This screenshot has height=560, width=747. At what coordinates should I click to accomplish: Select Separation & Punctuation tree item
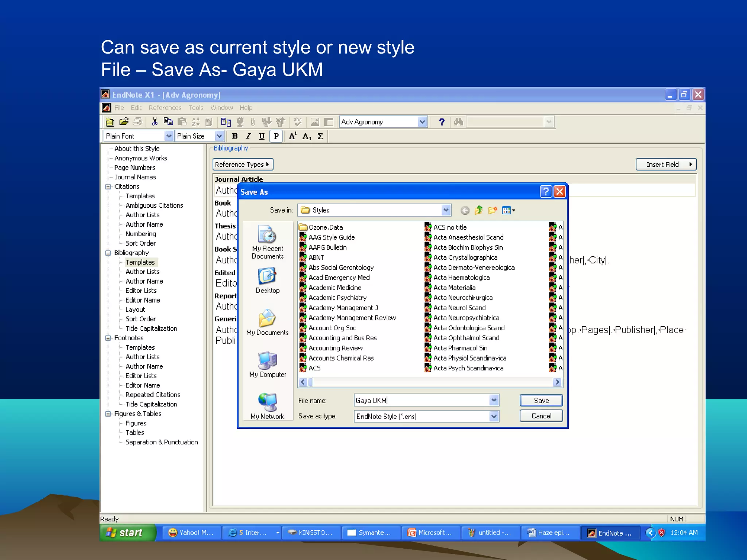tap(162, 442)
